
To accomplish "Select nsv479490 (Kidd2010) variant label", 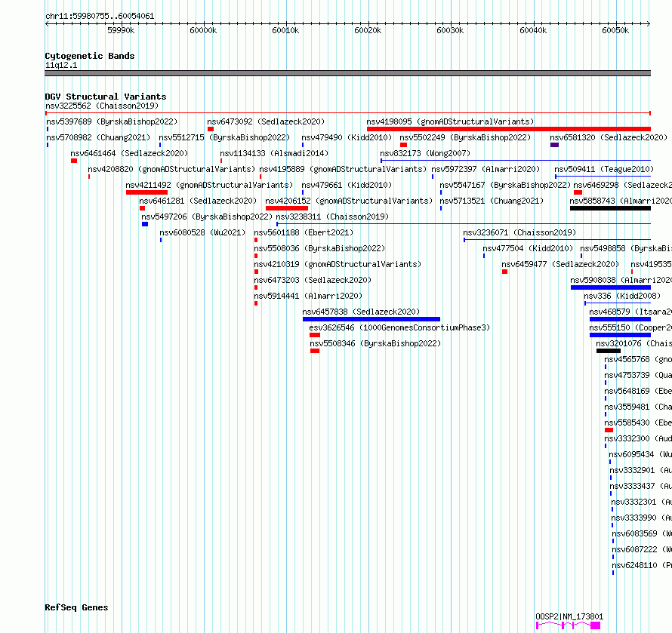I will pos(347,137).
